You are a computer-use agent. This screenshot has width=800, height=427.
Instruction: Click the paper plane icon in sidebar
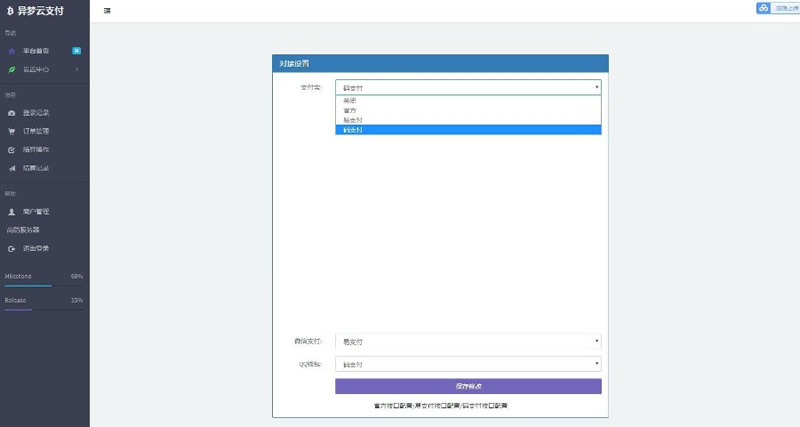tap(12, 168)
